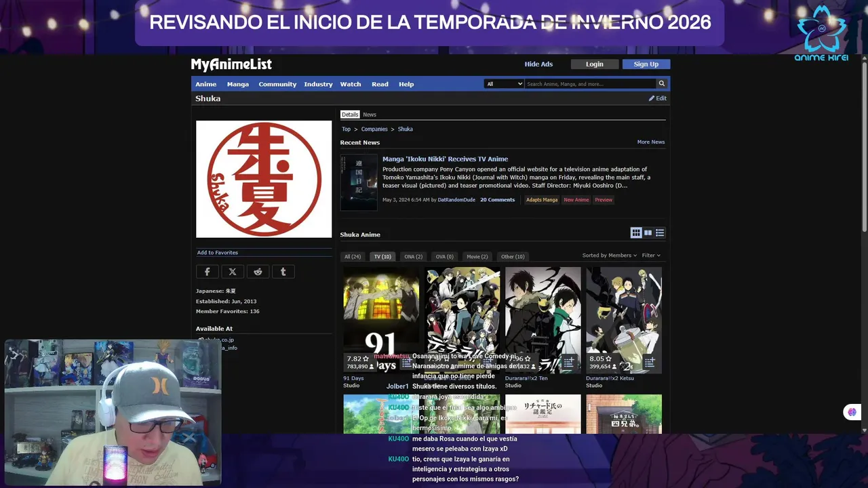Switch to list view icon
Viewport: 868px width, 488px height.
click(x=660, y=232)
